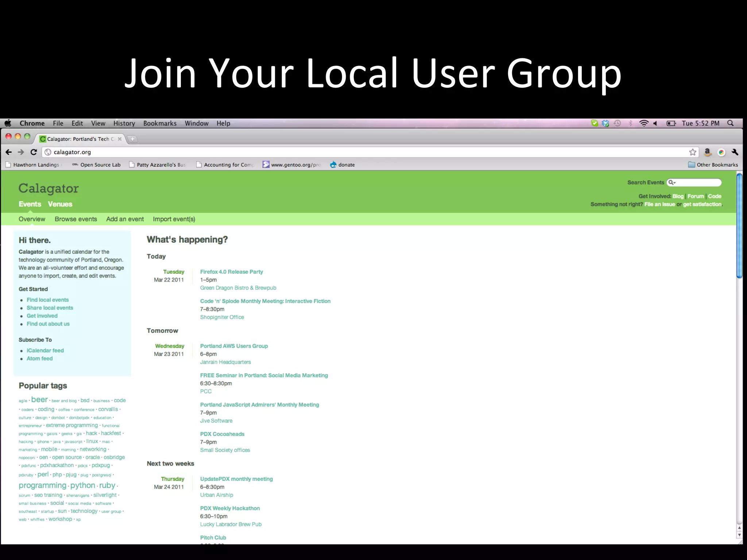Screen dimensions: 747x560
Task: Click the python tag
Action: pyautogui.click(x=83, y=485)
